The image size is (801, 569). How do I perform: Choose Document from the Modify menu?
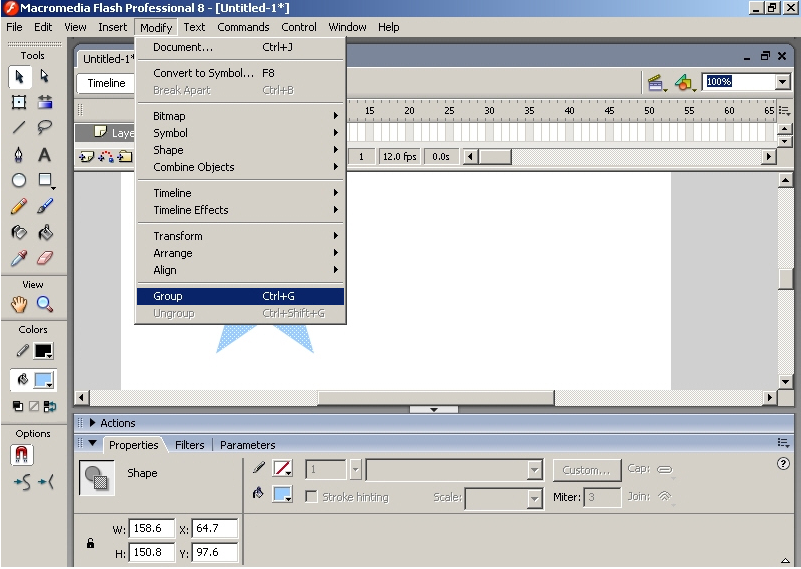point(241,48)
